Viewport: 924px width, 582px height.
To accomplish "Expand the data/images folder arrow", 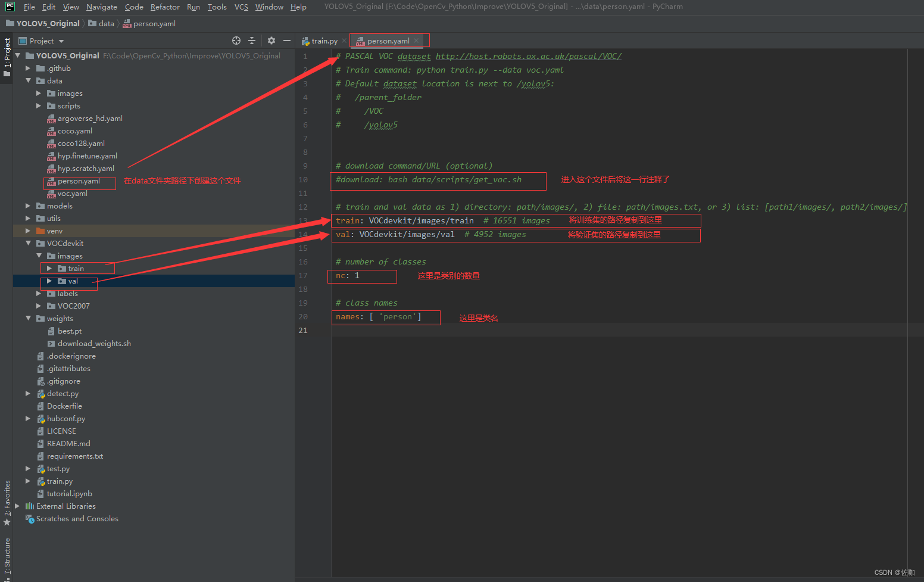I will pyautogui.click(x=39, y=93).
